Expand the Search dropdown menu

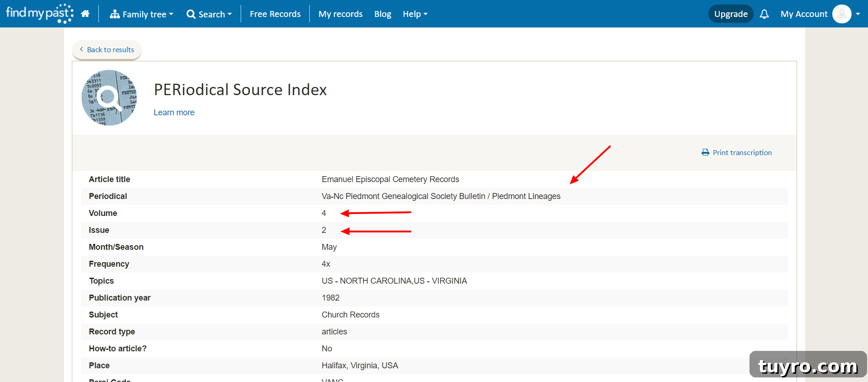(209, 14)
